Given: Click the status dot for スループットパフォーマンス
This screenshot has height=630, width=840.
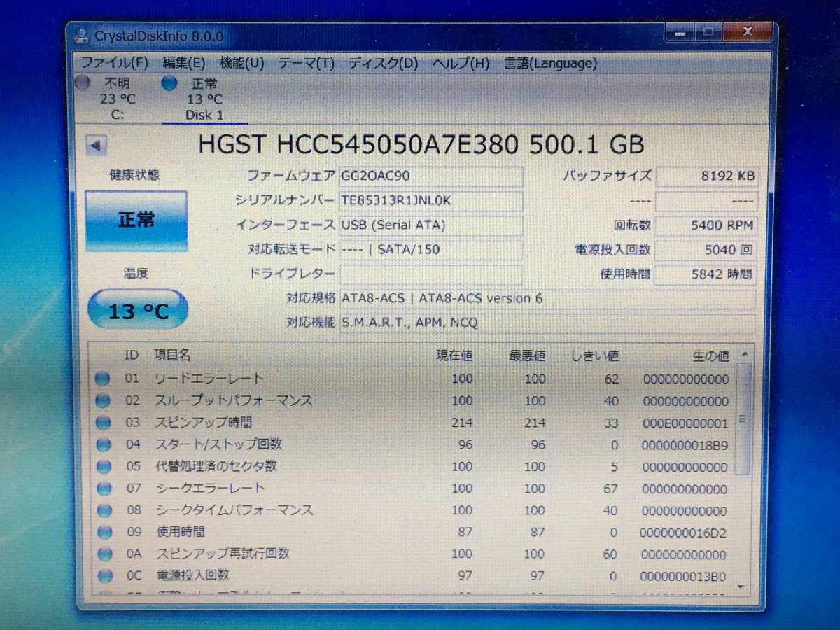Looking at the screenshot, I should point(104,400).
